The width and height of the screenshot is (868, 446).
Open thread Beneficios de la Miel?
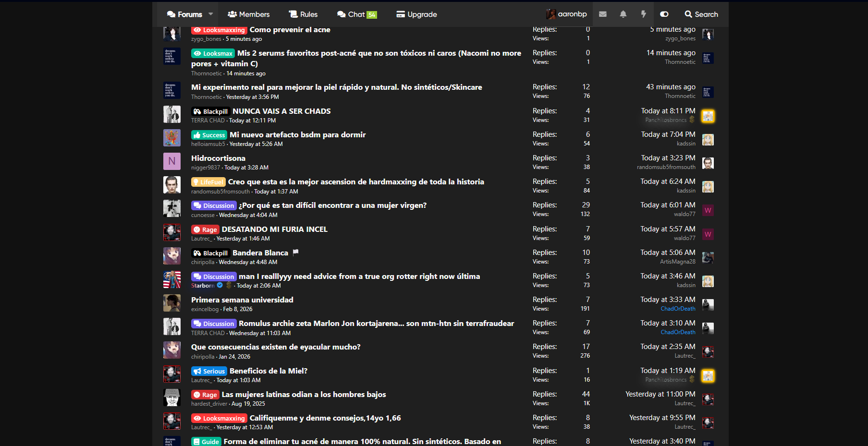(269, 371)
